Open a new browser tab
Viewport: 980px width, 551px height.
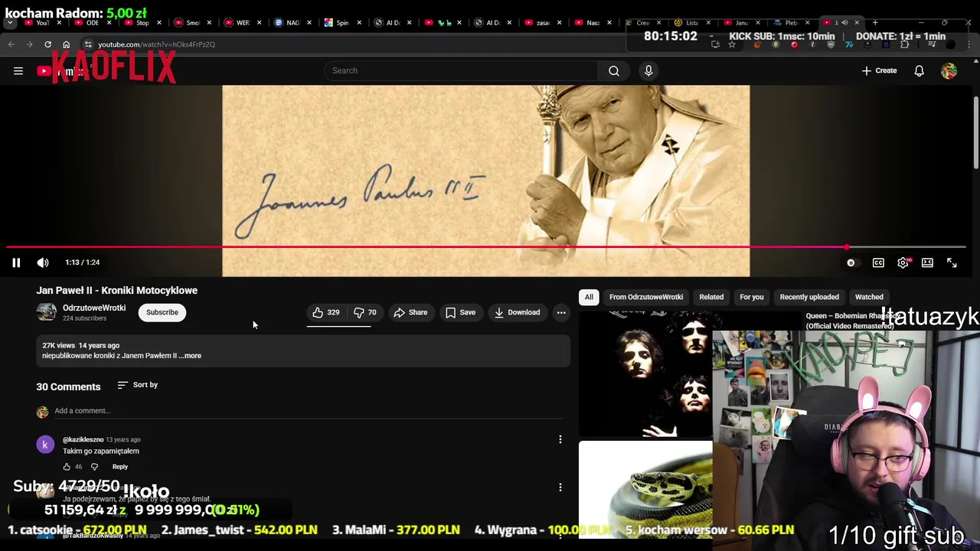click(875, 23)
